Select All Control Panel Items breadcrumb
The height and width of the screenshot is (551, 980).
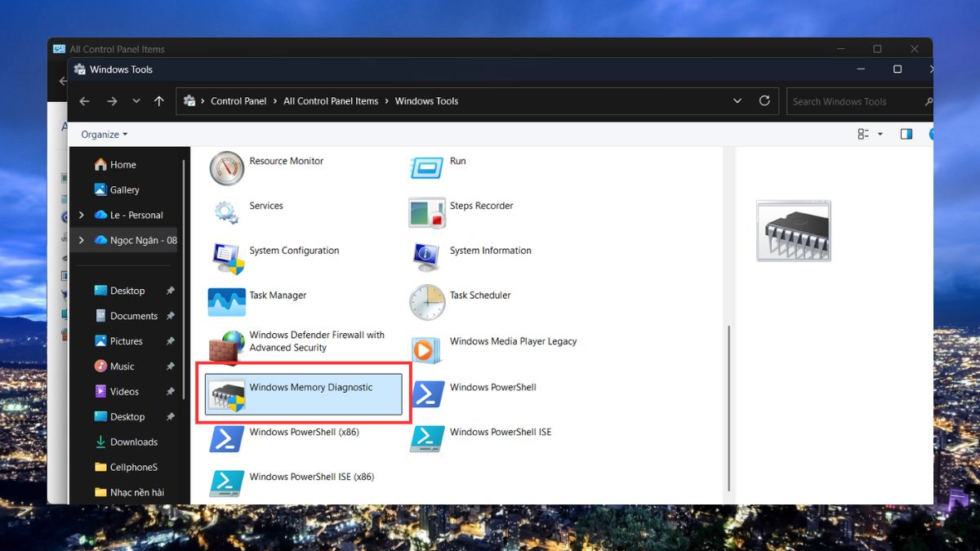[331, 101]
